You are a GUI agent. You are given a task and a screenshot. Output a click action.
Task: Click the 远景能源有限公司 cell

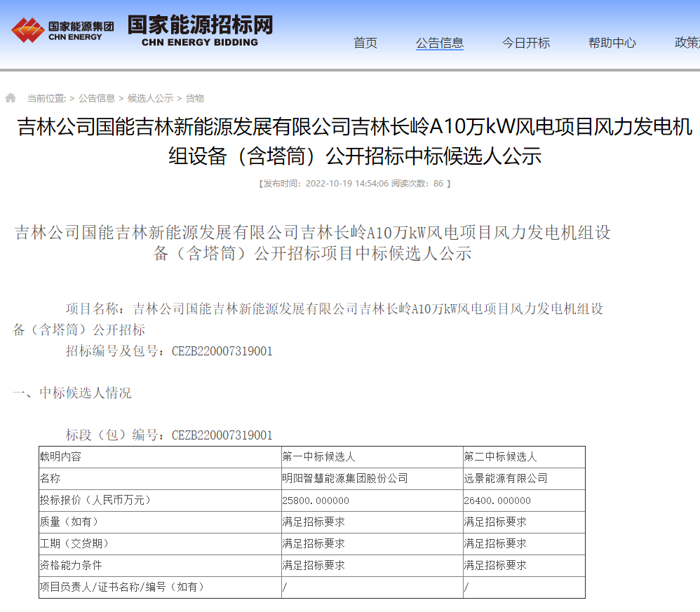524,479
